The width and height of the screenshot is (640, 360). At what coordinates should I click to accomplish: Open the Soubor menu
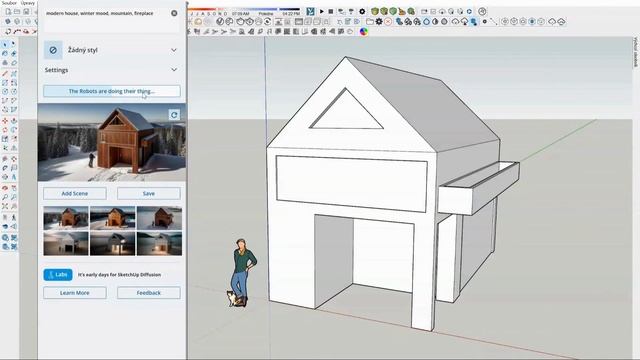pos(9,3)
